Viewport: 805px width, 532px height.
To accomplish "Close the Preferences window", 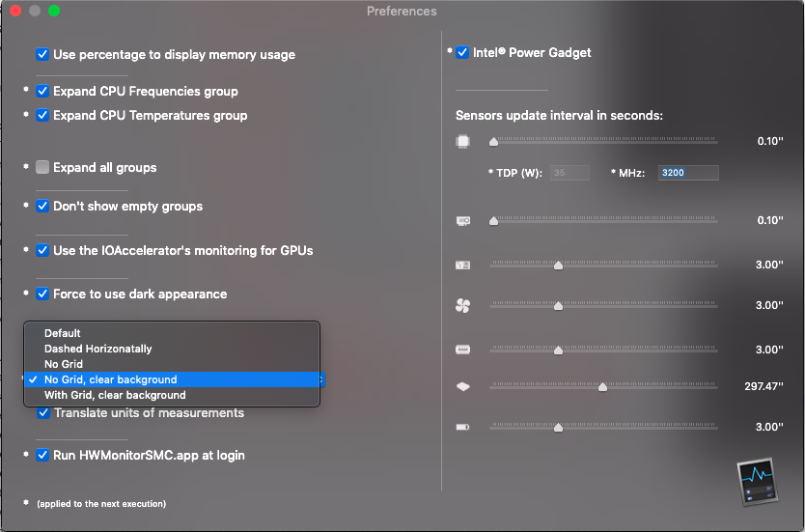I will point(15,11).
